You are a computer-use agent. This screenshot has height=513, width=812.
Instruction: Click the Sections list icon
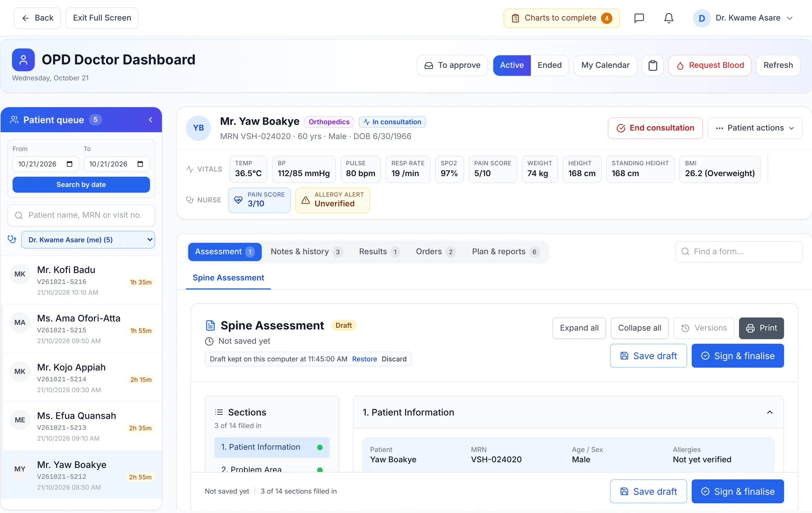[x=219, y=412]
